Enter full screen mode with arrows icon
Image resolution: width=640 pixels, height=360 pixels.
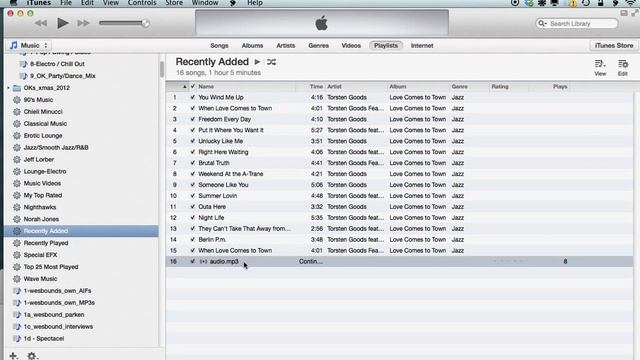click(x=634, y=13)
